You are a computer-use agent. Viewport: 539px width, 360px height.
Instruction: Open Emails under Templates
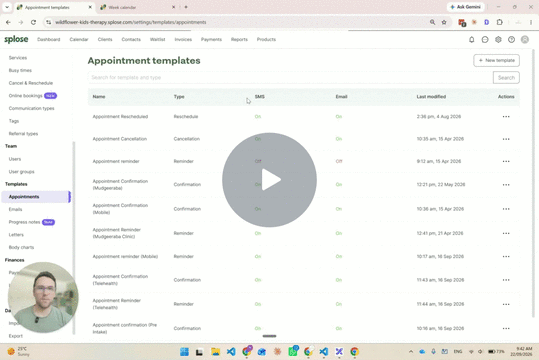tap(15, 209)
